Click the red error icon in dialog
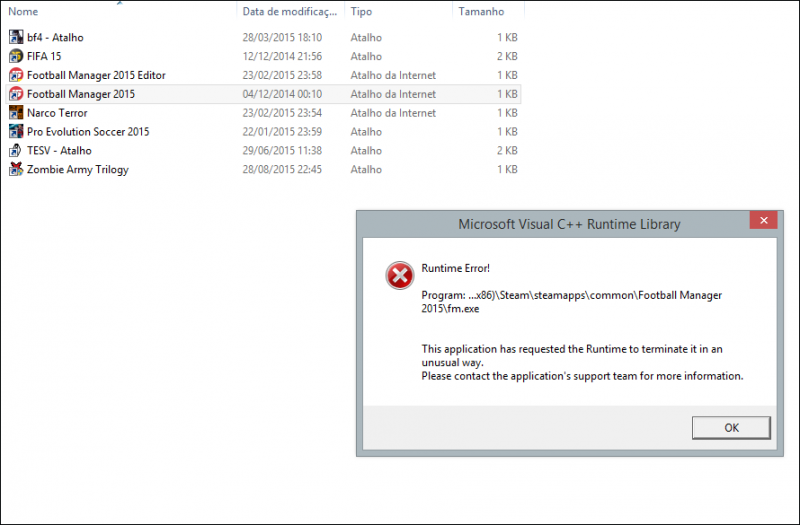The width and height of the screenshot is (800, 525). pos(399,275)
